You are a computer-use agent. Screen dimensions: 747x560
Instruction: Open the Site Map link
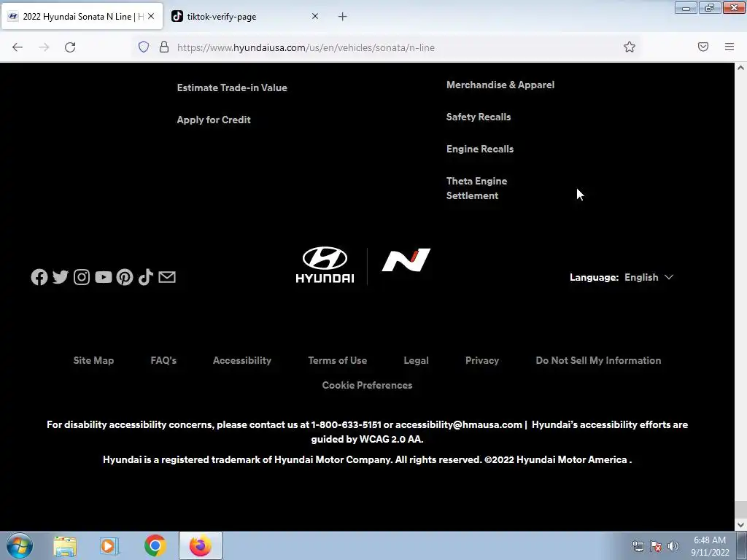93,360
